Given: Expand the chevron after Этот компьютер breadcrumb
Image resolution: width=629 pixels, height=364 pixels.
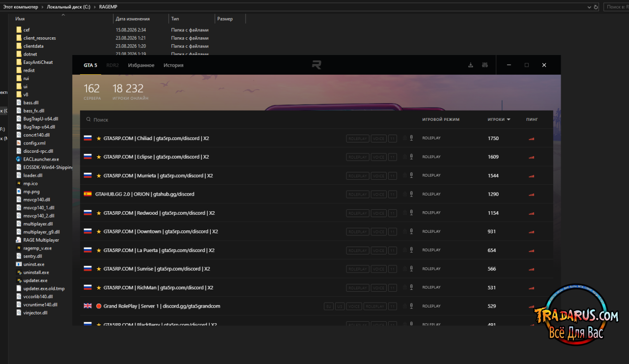Looking at the screenshot, I should [x=42, y=7].
